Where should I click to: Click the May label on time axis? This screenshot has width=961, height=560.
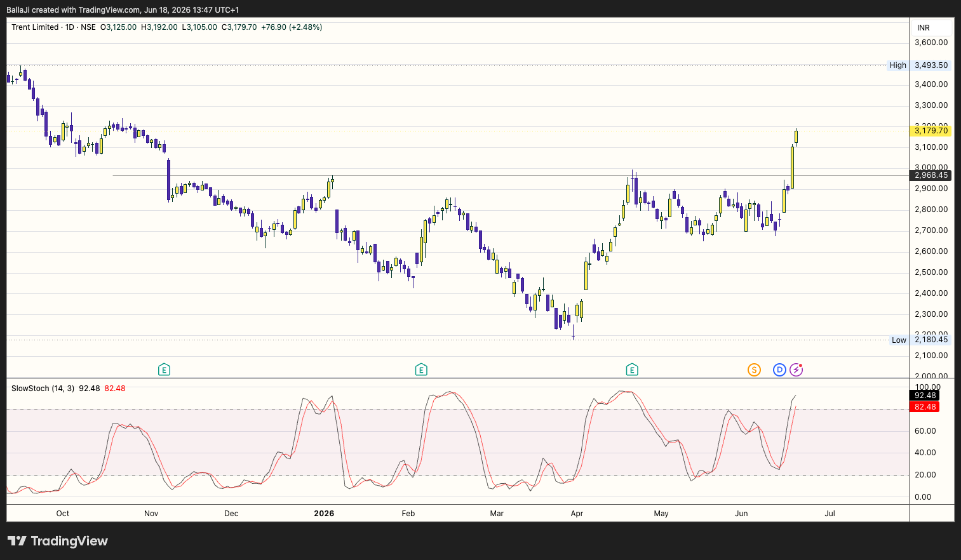point(661,514)
